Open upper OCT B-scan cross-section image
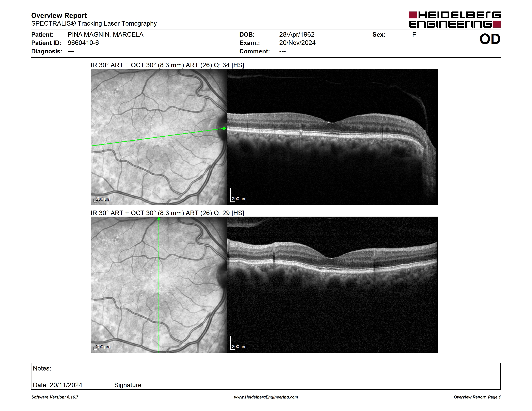This screenshot has height=411, width=532. pos(332,137)
